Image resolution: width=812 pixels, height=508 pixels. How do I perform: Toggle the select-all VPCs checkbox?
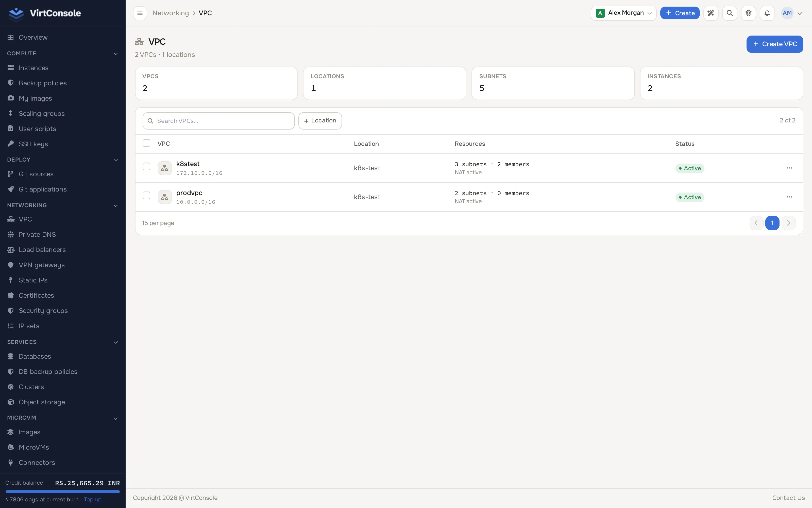[x=146, y=143]
